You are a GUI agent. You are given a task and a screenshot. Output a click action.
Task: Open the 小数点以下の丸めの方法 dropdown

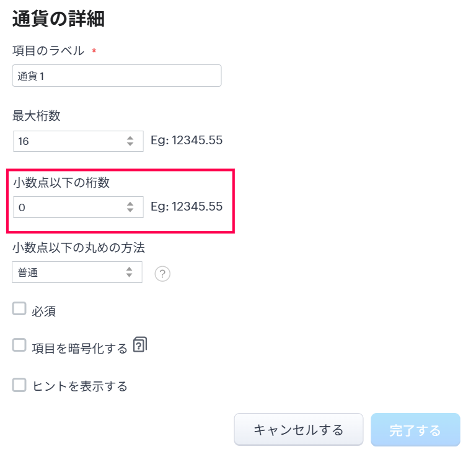[77, 272]
